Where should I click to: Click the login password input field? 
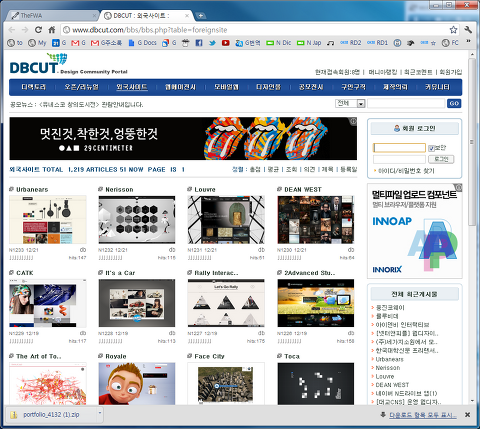point(399,159)
